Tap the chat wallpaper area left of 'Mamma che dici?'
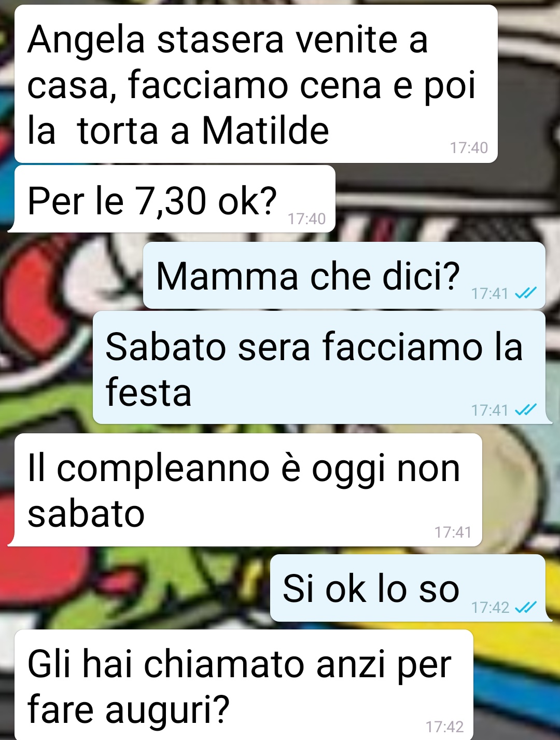Screen dimensions: 560x740 click(x=72, y=276)
